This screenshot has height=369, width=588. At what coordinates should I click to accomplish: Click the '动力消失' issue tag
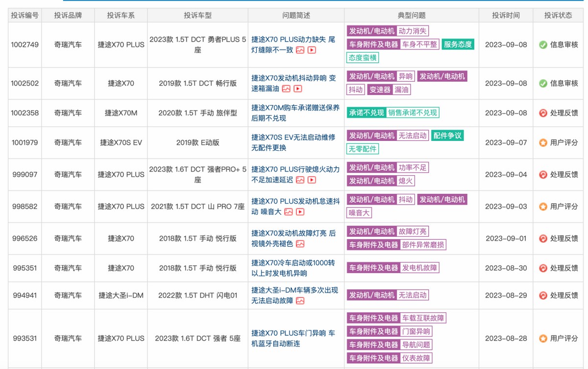coord(413,31)
